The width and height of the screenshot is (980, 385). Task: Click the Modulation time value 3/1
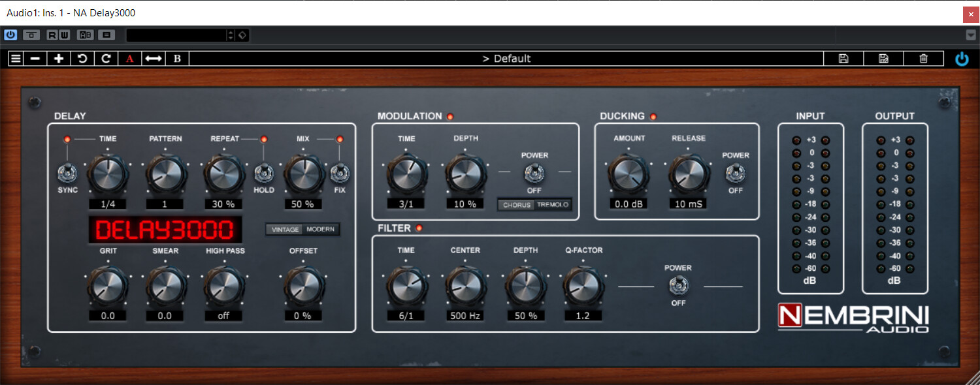406,204
